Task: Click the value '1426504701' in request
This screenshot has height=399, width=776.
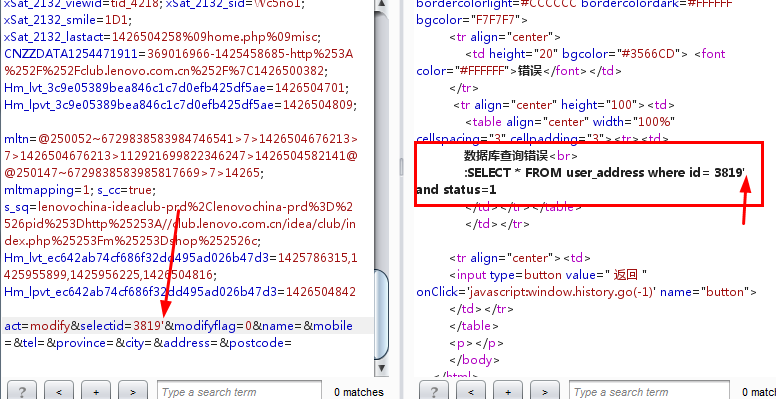Action: pyautogui.click(x=309, y=88)
